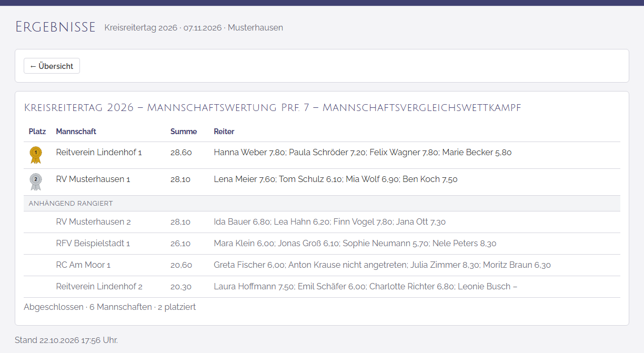The height and width of the screenshot is (353, 644).
Task: Click the Mannschaftswertung Prf. 7 table title
Action: [273, 108]
